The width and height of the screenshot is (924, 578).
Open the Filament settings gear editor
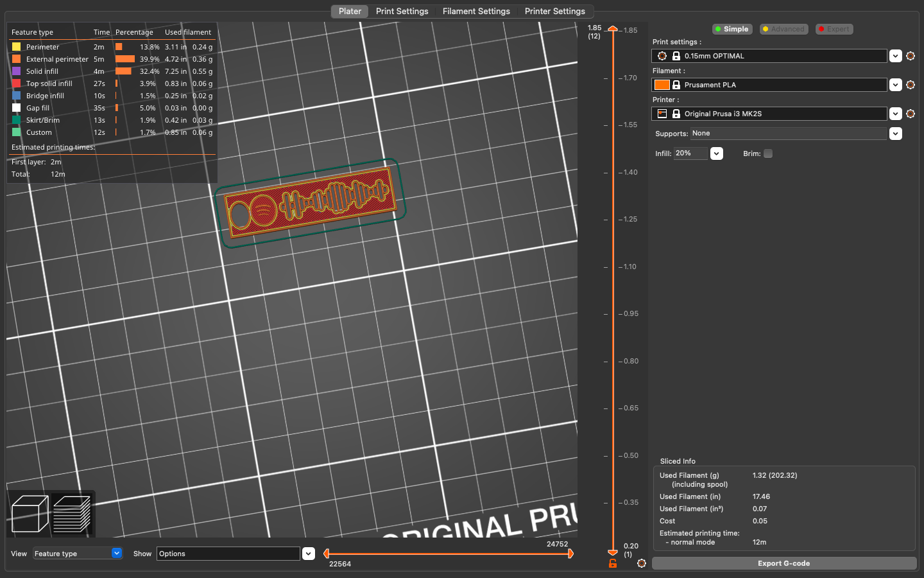(910, 85)
